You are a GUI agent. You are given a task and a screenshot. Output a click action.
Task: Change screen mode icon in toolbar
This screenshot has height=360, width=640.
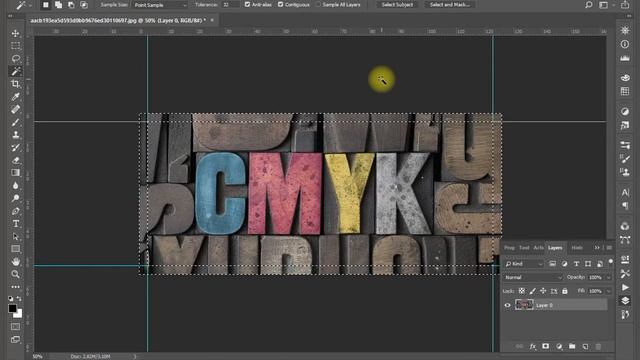pyautogui.click(x=16, y=340)
